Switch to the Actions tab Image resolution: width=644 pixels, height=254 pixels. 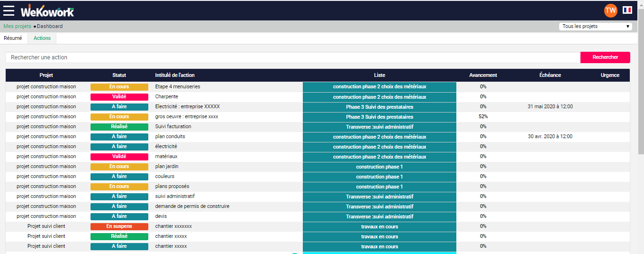tap(42, 38)
